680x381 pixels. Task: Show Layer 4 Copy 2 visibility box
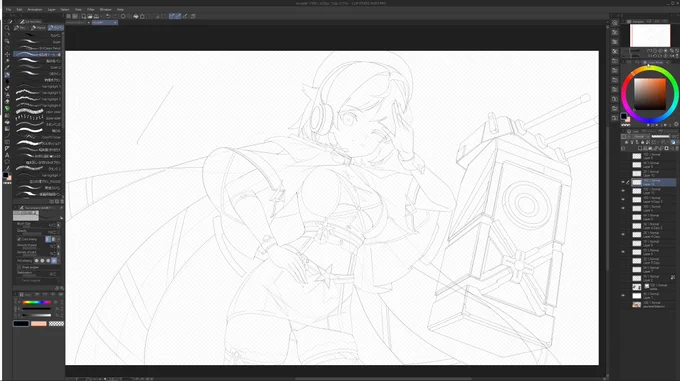coord(623,226)
